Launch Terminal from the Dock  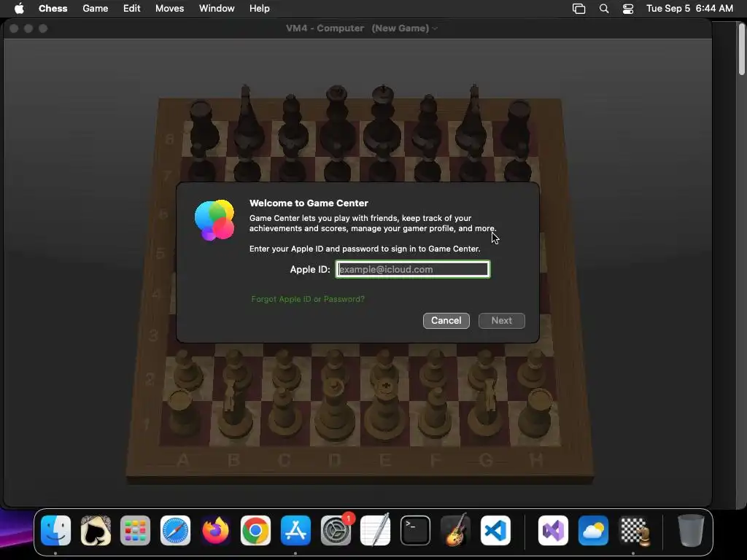[415, 531]
